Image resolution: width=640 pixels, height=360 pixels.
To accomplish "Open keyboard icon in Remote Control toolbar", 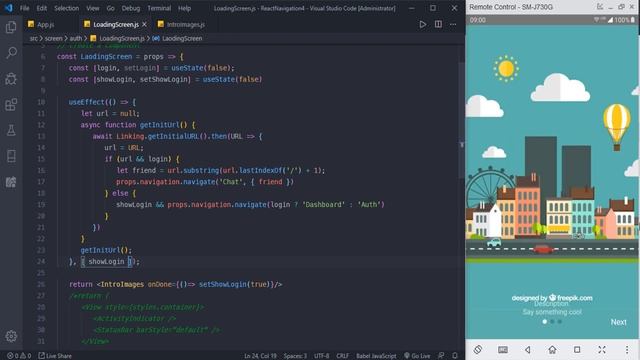I will (503, 349).
